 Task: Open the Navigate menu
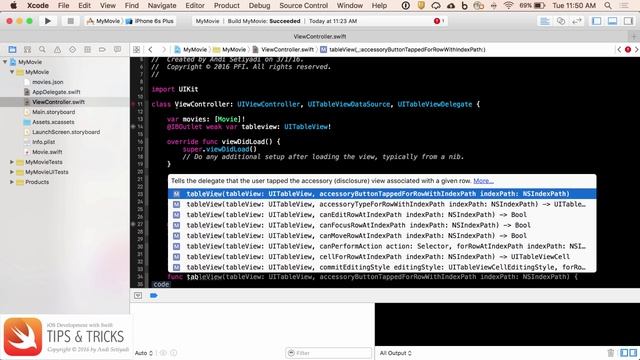(162, 6)
